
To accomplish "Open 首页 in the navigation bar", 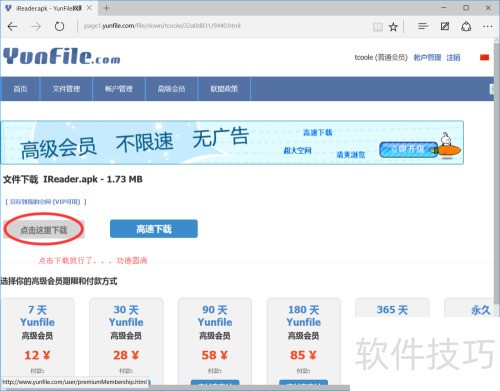I will coord(20,89).
